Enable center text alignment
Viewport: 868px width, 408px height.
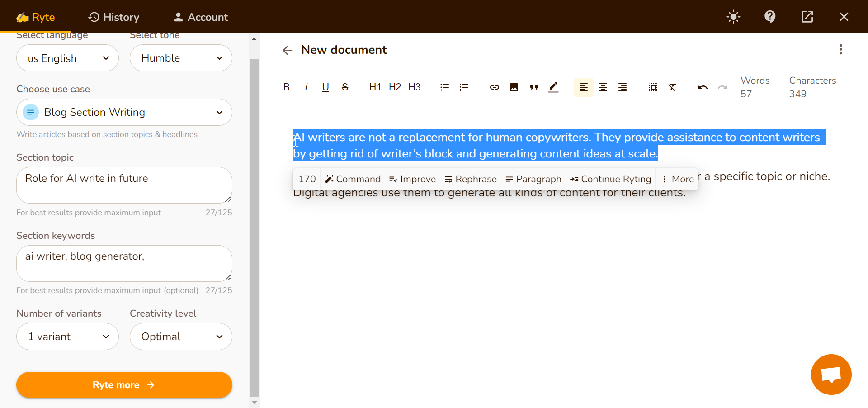tap(603, 87)
